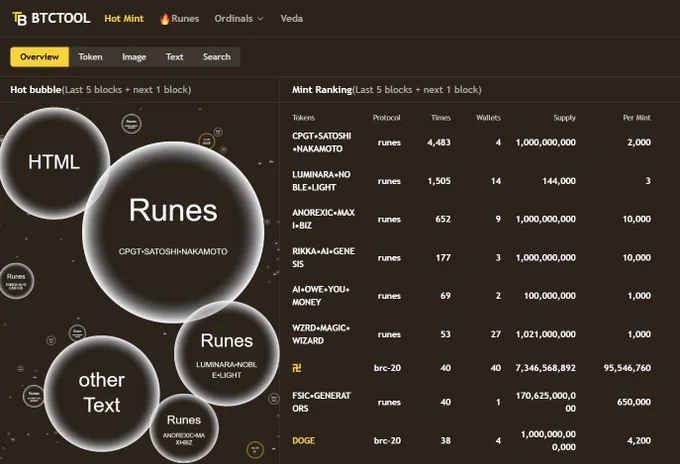Open the Veda navigation item
This screenshot has width=680, height=464.
[x=291, y=19]
